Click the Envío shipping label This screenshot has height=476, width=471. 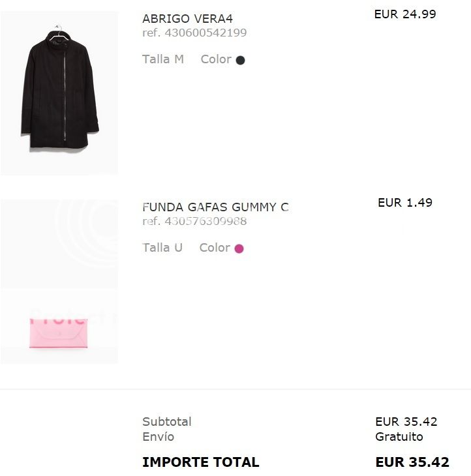pos(159,437)
